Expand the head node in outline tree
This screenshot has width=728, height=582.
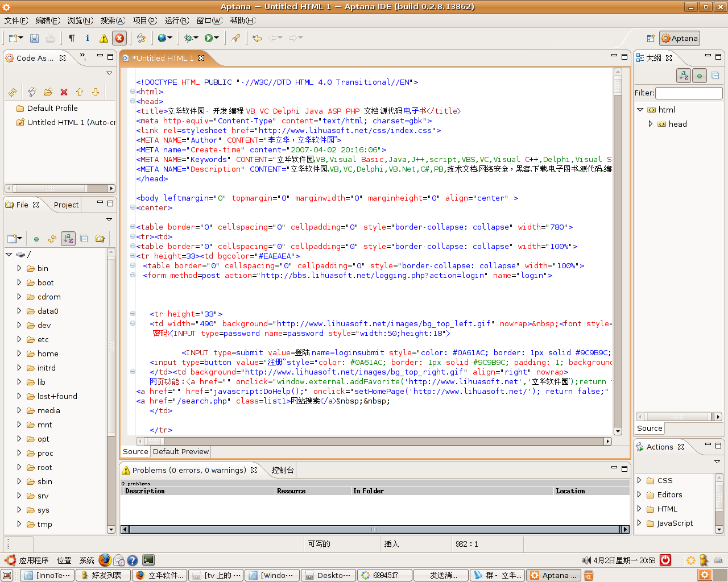[x=651, y=124]
